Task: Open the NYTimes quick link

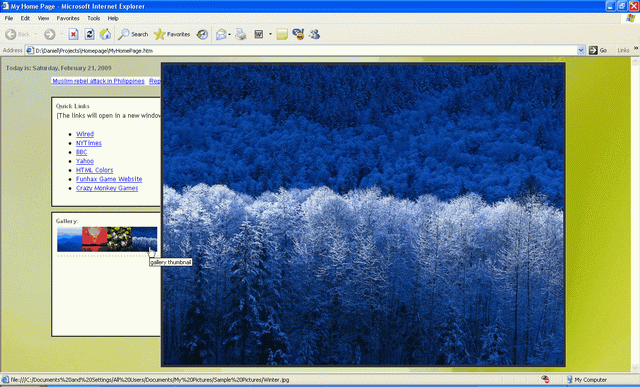Action: click(x=89, y=143)
